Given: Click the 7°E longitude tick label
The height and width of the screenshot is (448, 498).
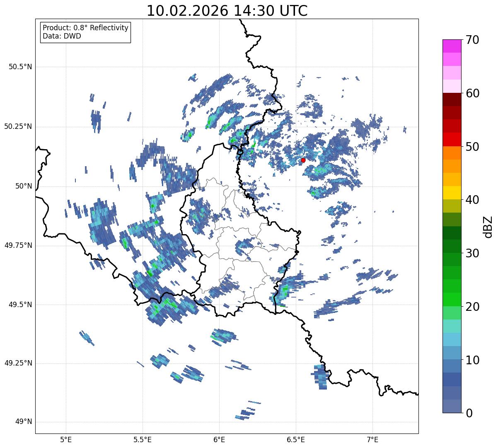Looking at the screenshot, I should [x=372, y=439].
